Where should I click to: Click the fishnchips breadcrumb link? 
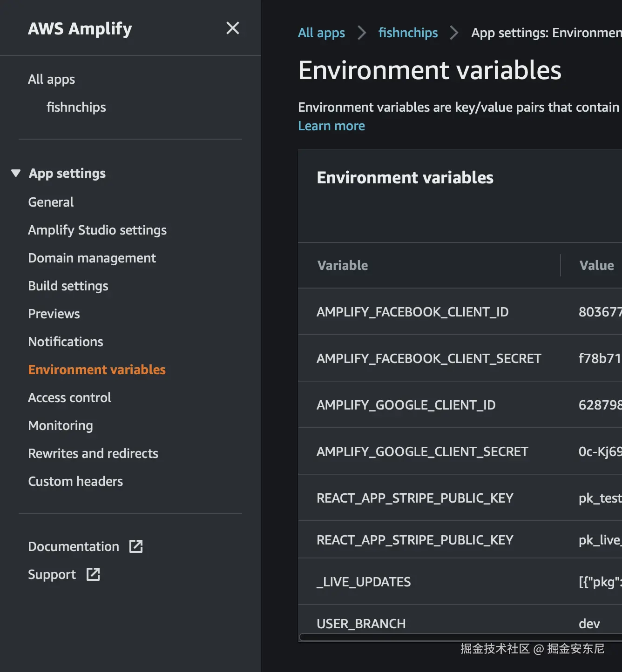click(x=408, y=33)
